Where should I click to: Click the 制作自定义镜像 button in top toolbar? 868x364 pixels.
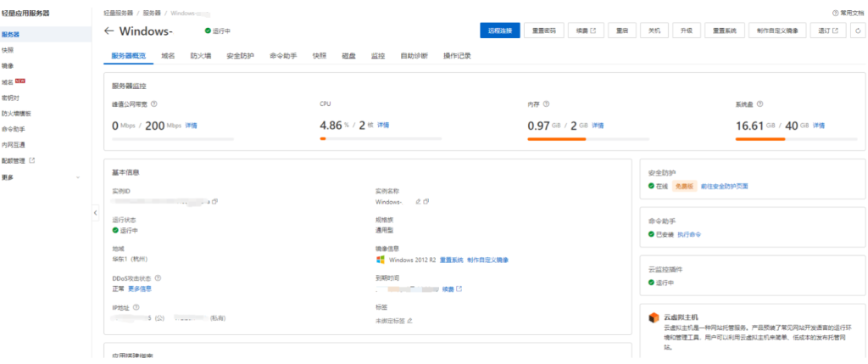tap(777, 31)
